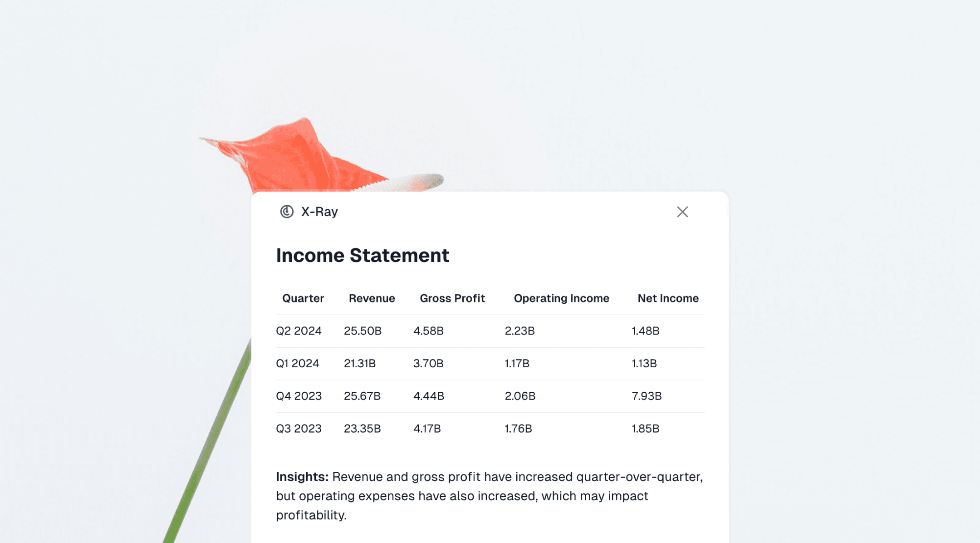
Task: Close the X-Ray overlay
Action: point(682,212)
